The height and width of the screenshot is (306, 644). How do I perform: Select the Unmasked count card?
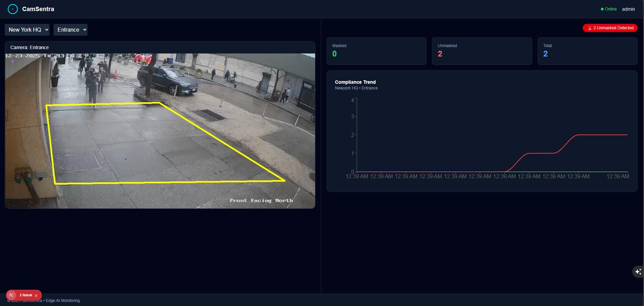click(482, 51)
